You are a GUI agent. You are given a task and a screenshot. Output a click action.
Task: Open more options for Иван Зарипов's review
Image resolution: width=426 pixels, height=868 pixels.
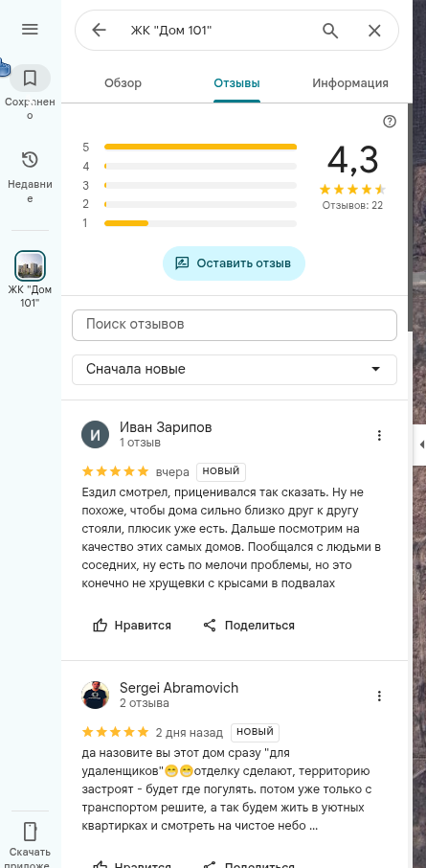(x=379, y=435)
